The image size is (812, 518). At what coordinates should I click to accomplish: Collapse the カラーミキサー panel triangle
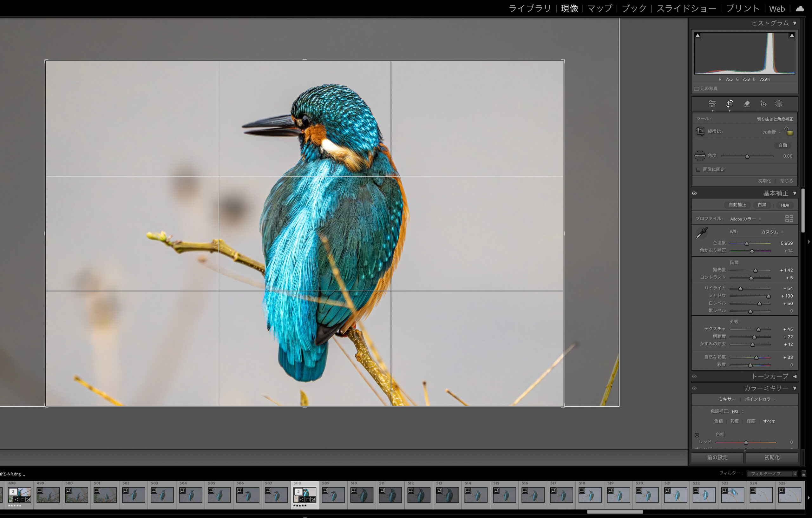(795, 388)
